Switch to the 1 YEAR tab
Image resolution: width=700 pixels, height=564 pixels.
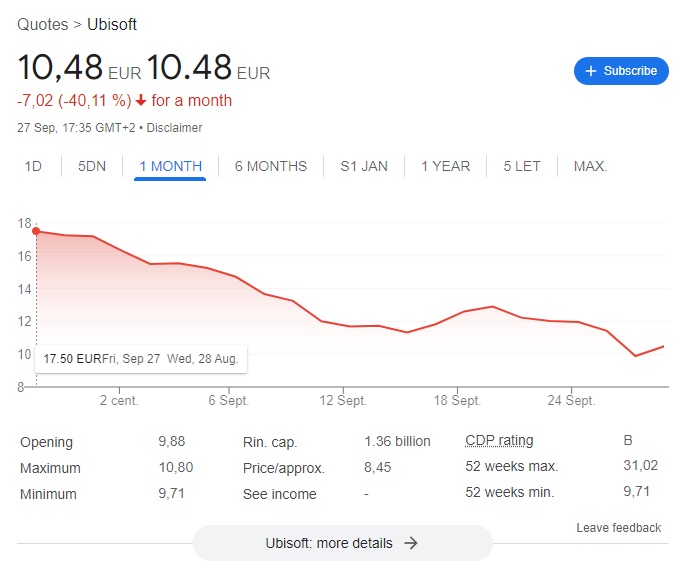pyautogui.click(x=446, y=166)
